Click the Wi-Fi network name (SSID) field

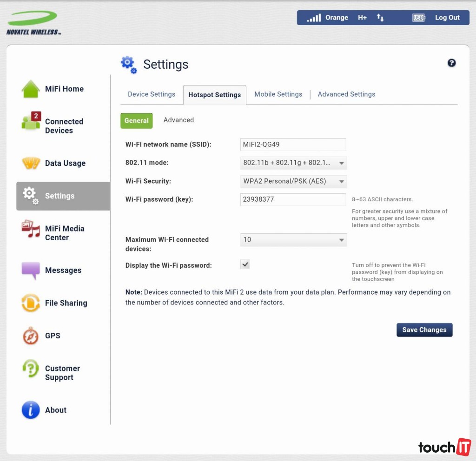(x=293, y=145)
